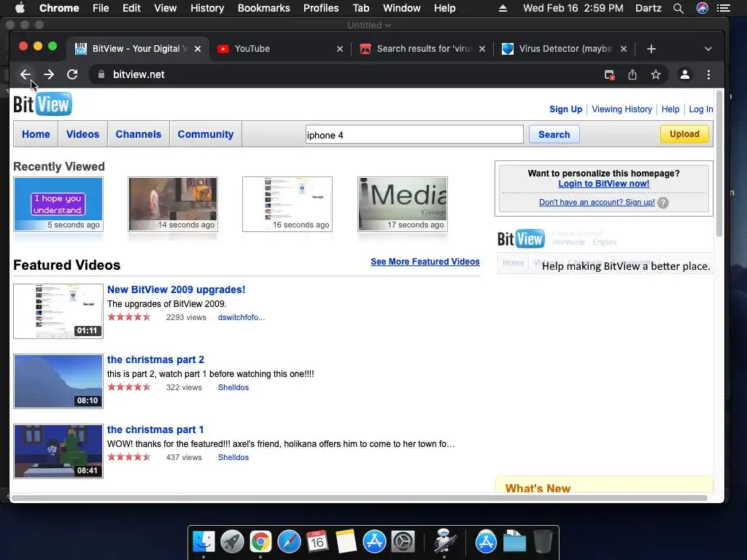Click the Help link in the header
The image size is (747, 560).
670,109
